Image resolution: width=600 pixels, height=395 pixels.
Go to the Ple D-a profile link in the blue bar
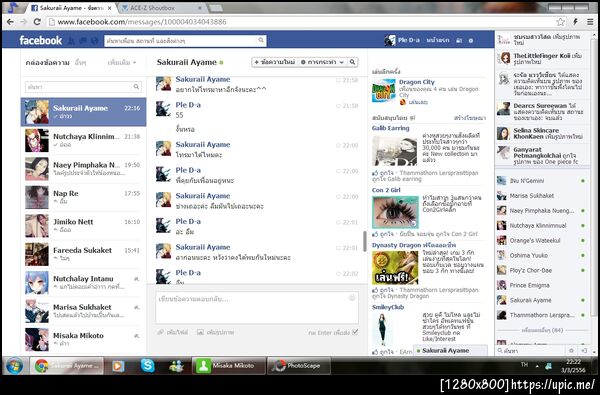tap(408, 40)
